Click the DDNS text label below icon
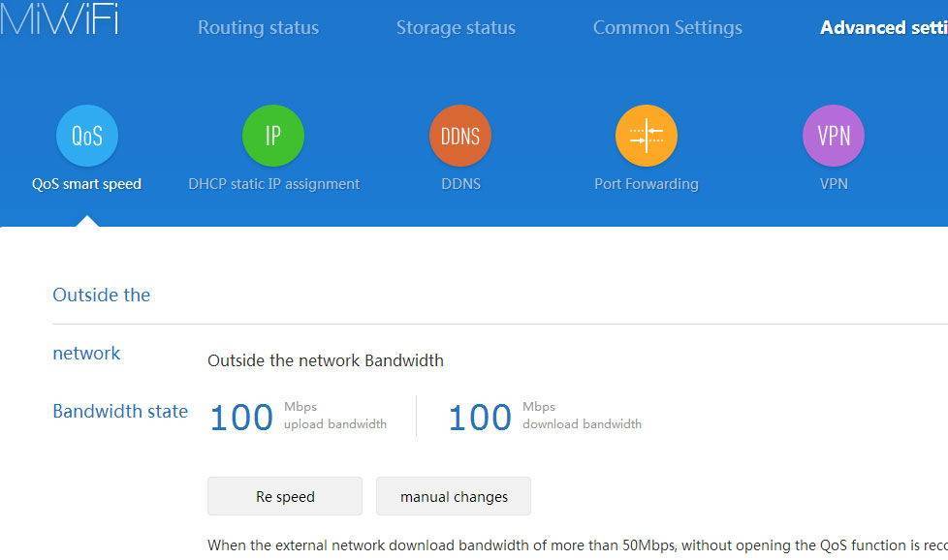The height and width of the screenshot is (560, 948). click(x=460, y=184)
